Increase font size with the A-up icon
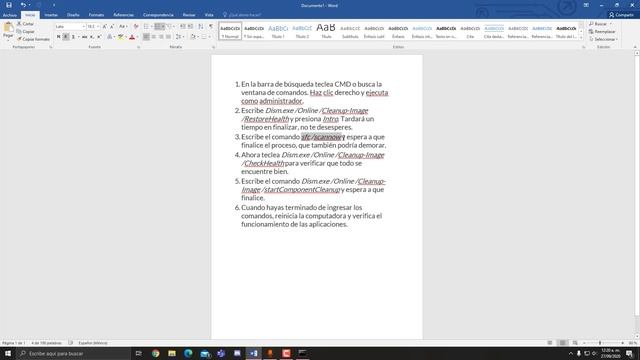 pyautogui.click(x=104, y=27)
